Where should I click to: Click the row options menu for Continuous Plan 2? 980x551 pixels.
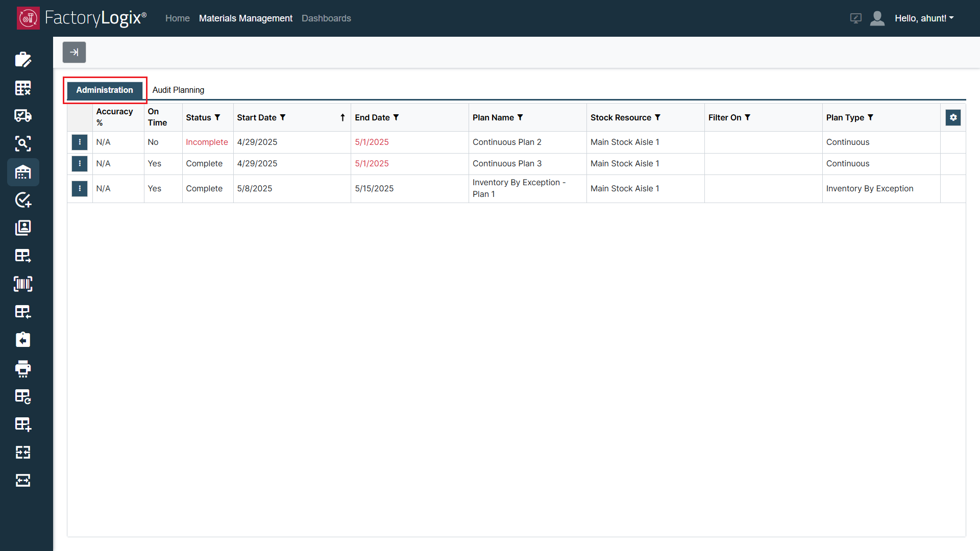80,142
